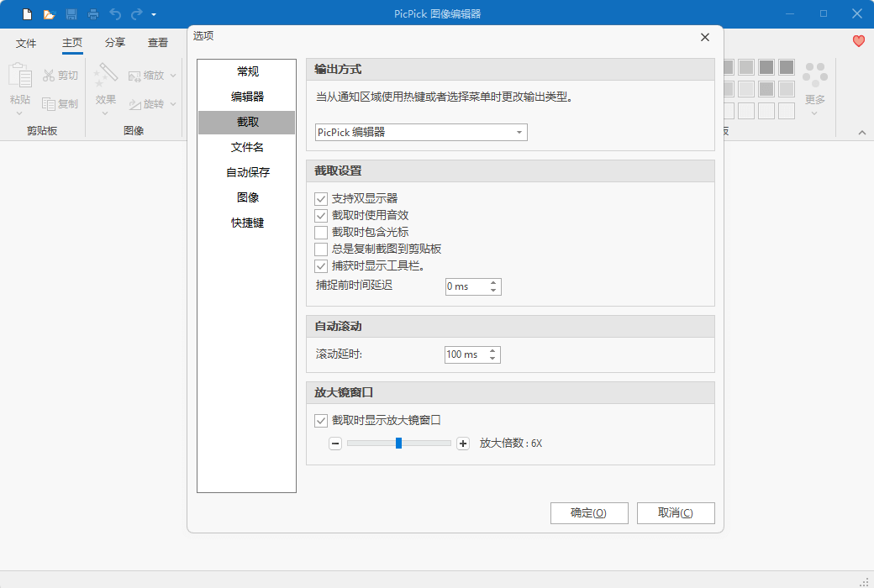The width and height of the screenshot is (874, 588).
Task: Toggle 截取时显示放大镜窗口 checkbox
Action: tap(321, 420)
